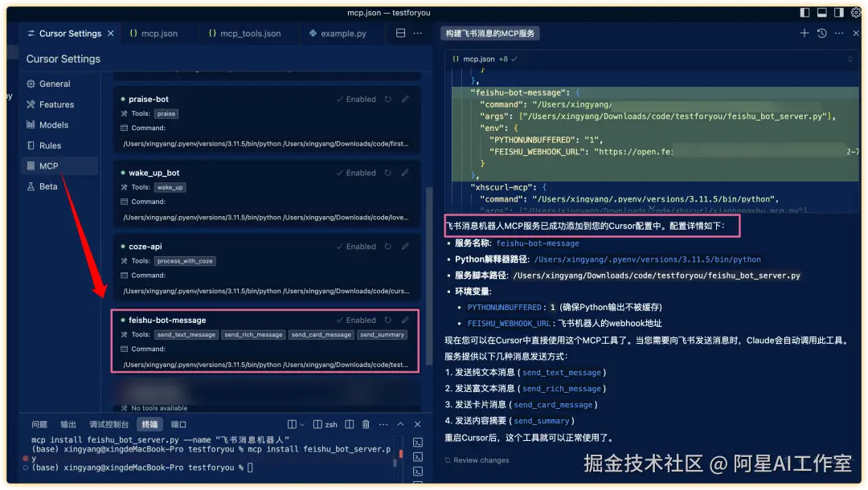The image size is (868, 490).
Task: Open settings gear in title bar
Action: (856, 12)
